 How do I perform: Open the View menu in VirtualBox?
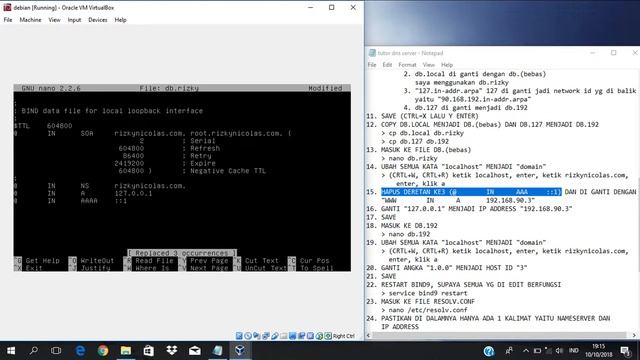54,20
